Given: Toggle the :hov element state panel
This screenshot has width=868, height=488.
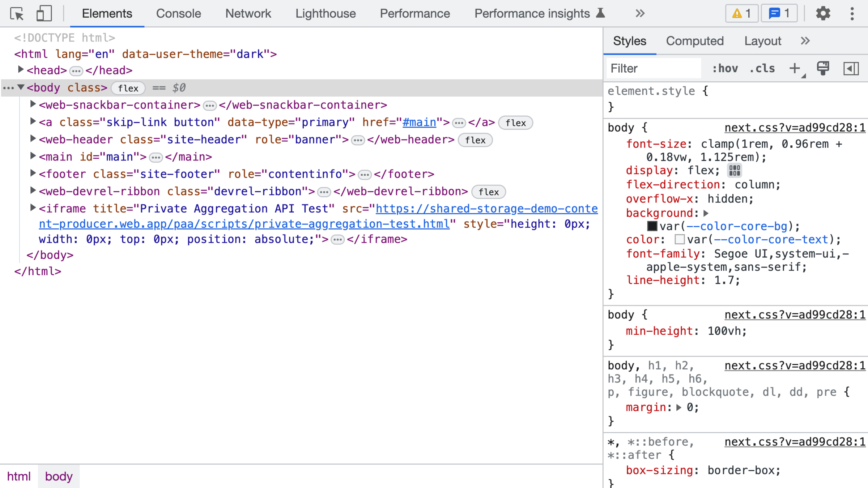Looking at the screenshot, I should (725, 68).
